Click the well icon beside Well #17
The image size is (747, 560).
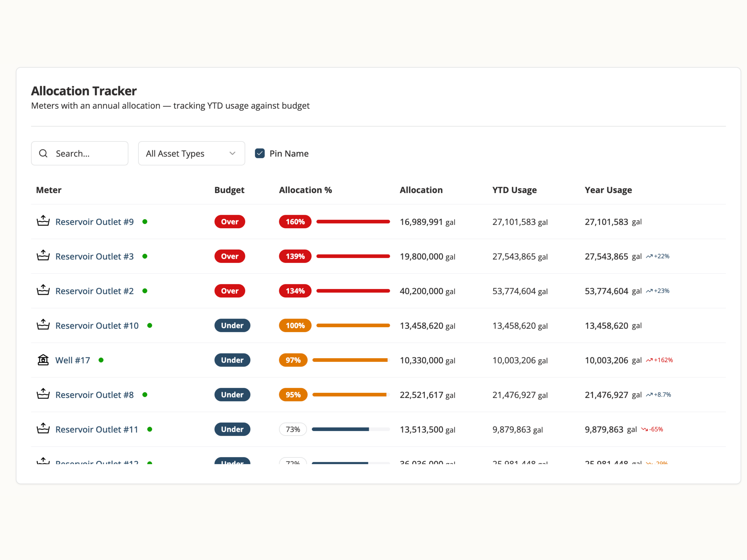[43, 360]
